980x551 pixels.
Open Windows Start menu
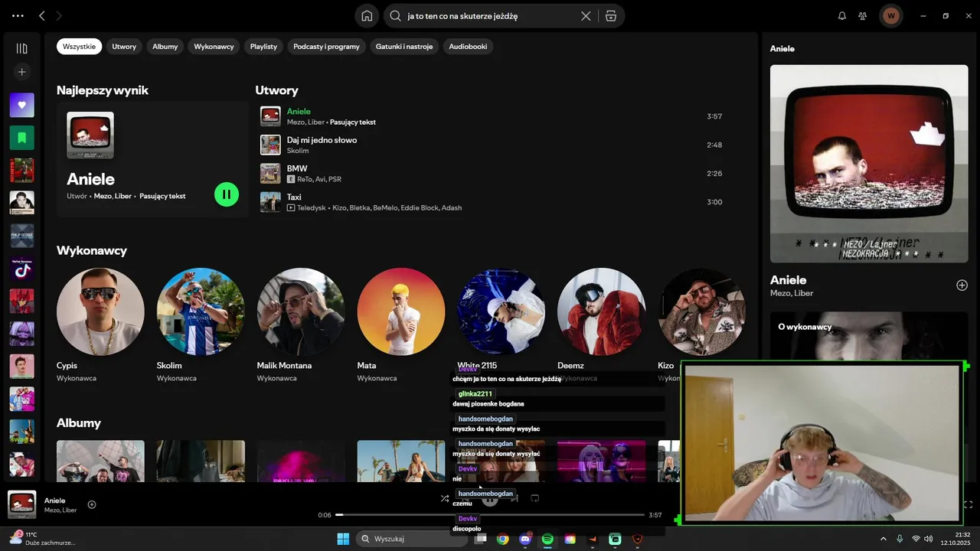(x=343, y=539)
